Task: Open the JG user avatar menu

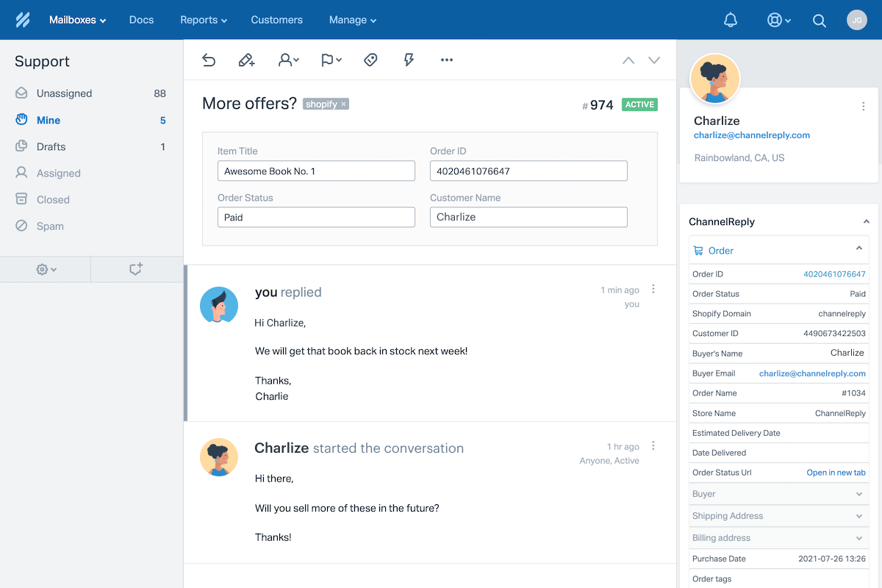Action: (x=856, y=20)
